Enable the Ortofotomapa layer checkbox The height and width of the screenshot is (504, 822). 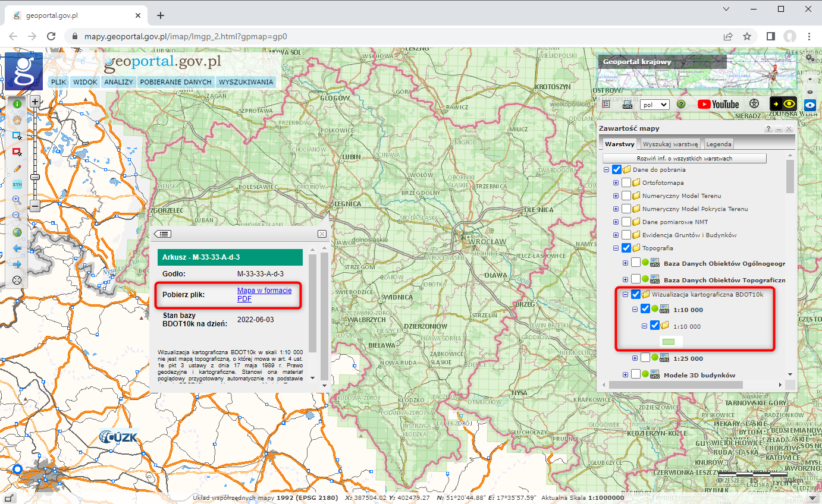pyautogui.click(x=626, y=183)
